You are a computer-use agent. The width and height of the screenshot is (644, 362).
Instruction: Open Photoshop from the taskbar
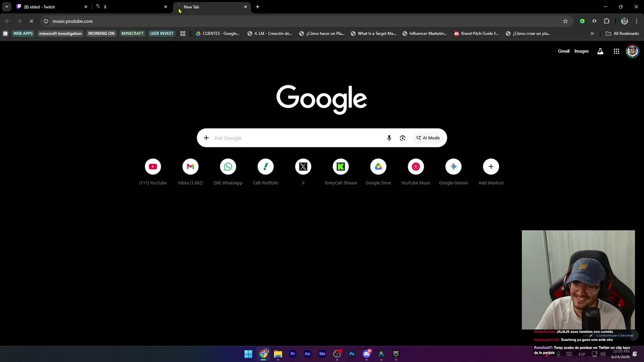click(352, 354)
